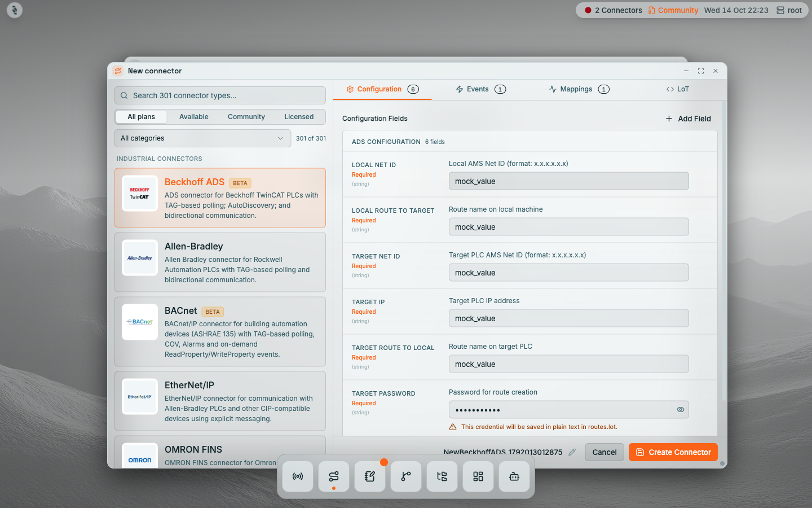Click the Target IP input field

pyautogui.click(x=569, y=318)
